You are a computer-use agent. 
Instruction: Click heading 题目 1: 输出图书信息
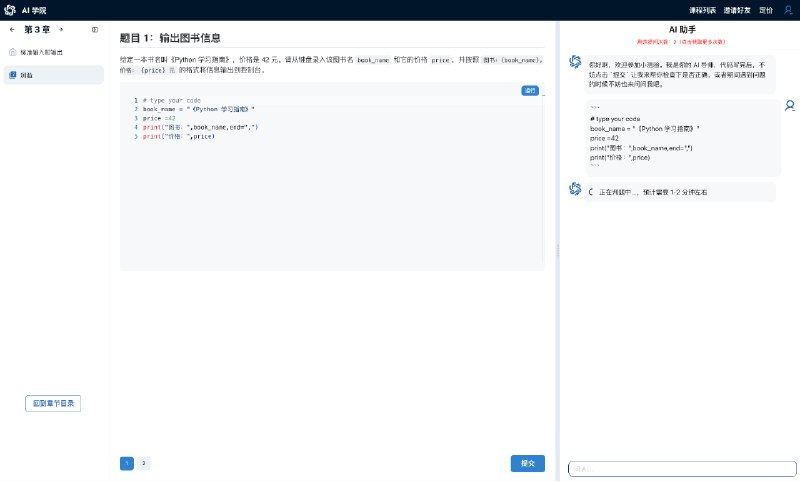point(170,38)
